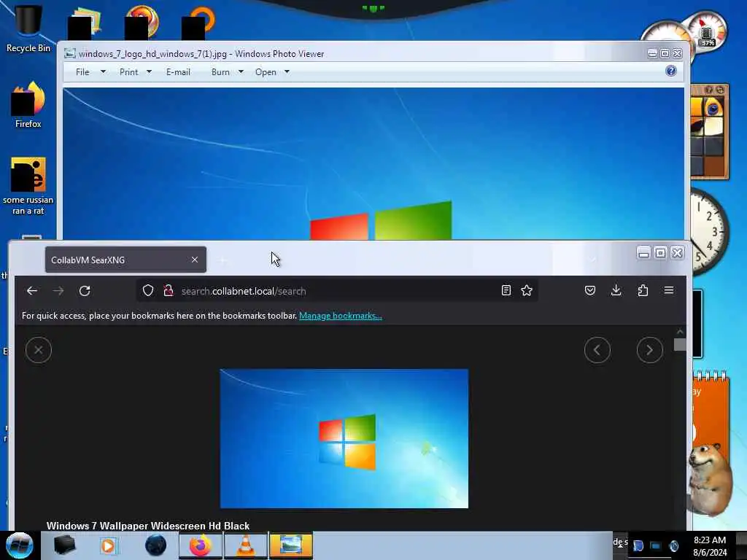Open the Firefox hamburger application menu
747x560 pixels.
point(669,290)
